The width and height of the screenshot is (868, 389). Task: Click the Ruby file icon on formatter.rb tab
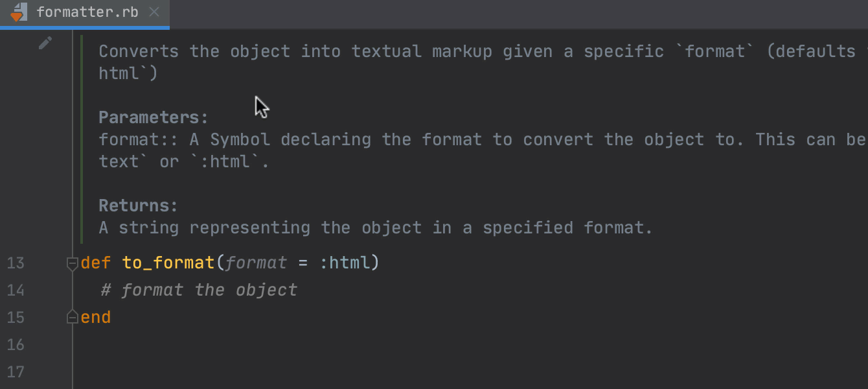pyautogui.click(x=19, y=12)
